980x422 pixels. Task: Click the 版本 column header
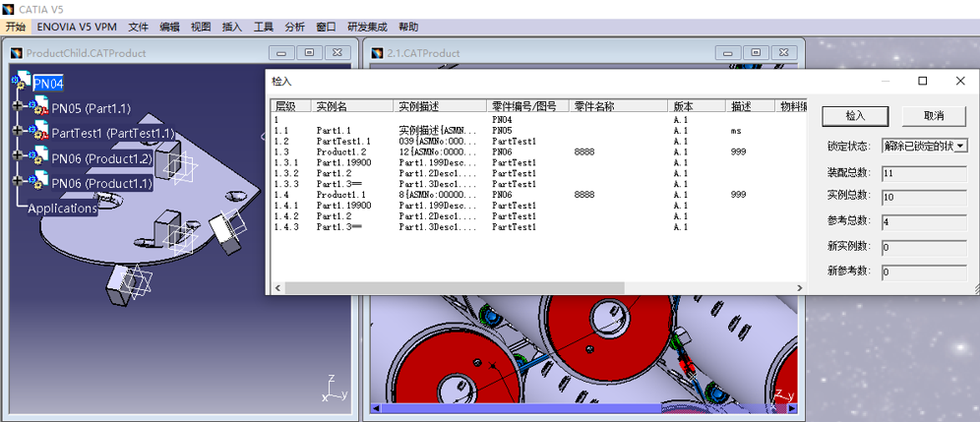coord(697,105)
